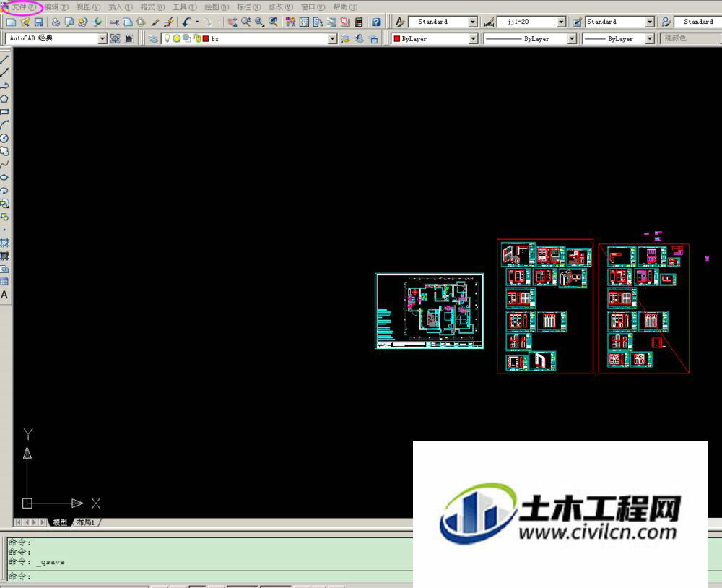Select the Circle draw tool
Image resolution: width=722 pixels, height=588 pixels.
click(x=4, y=138)
